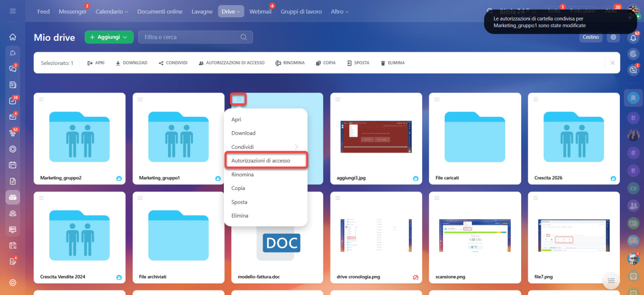
Task: Open the Marketing_gruppo2 folder tile menu handle
Action: point(41,100)
